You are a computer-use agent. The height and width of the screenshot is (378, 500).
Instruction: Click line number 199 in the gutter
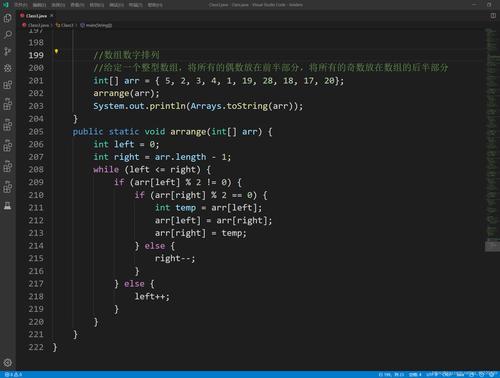[36, 55]
